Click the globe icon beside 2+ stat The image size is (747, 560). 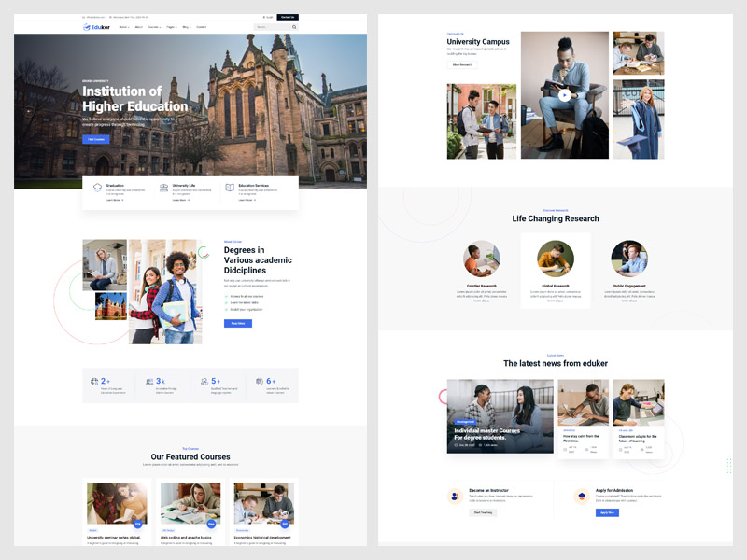click(x=94, y=381)
